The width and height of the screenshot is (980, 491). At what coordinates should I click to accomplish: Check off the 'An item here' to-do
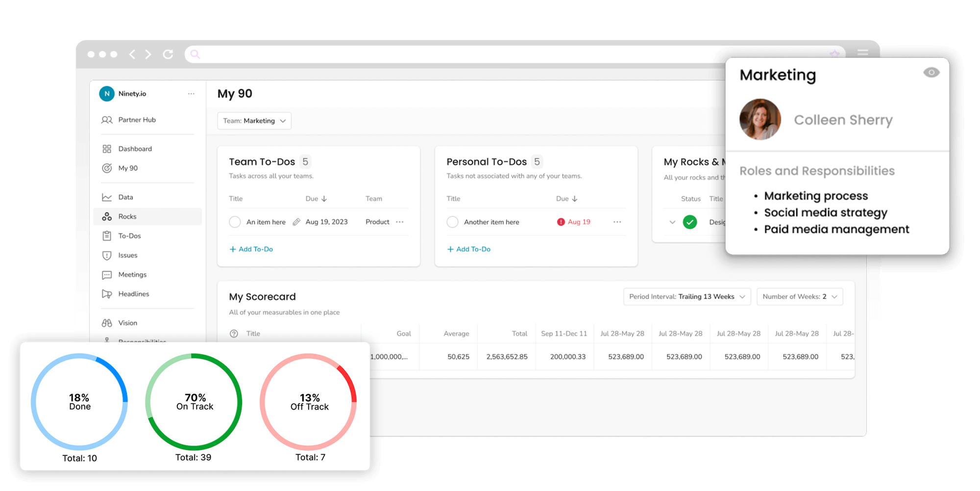click(235, 221)
